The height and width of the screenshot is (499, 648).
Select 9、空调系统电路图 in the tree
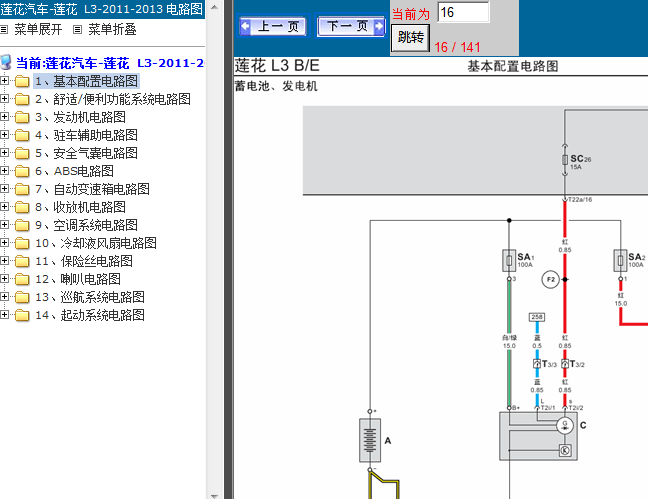[x=86, y=225]
